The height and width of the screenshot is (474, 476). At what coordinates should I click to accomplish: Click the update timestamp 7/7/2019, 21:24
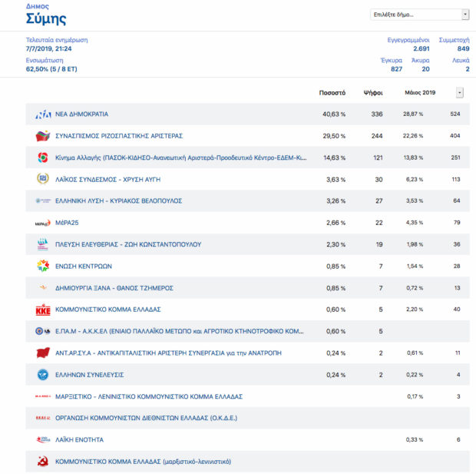[x=48, y=48]
